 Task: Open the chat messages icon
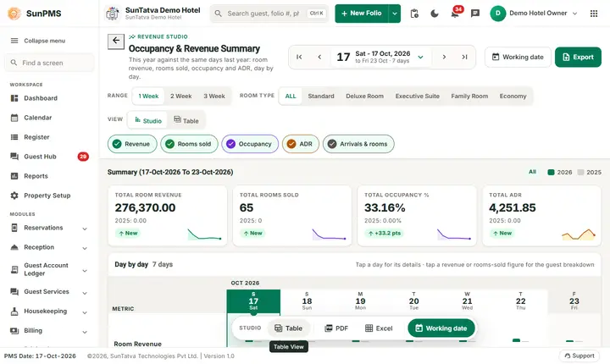click(475, 14)
